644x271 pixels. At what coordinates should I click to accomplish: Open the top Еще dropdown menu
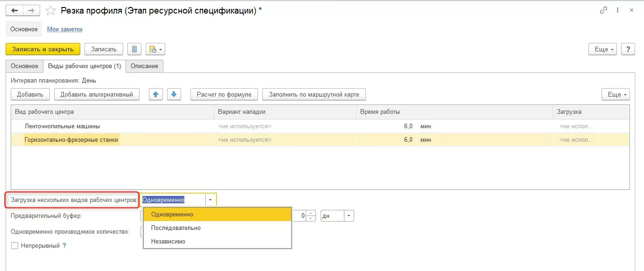pos(603,49)
